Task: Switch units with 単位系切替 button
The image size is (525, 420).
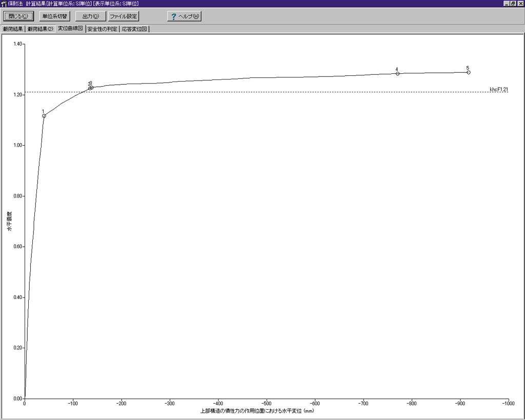Action: pyautogui.click(x=54, y=16)
